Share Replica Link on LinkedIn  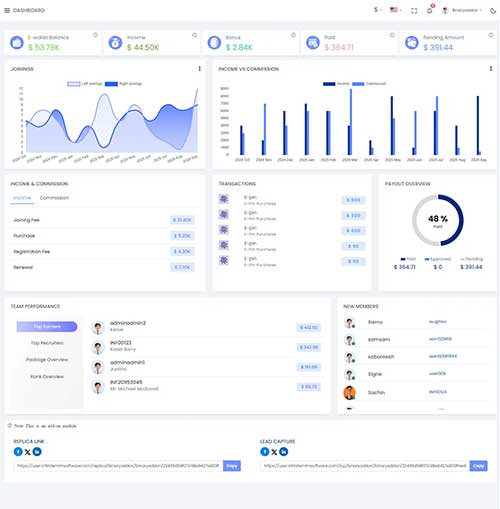coord(37,452)
